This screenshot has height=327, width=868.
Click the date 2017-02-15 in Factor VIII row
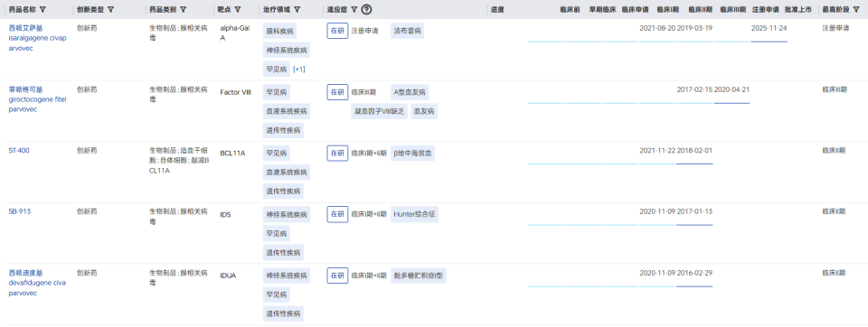[x=694, y=89]
